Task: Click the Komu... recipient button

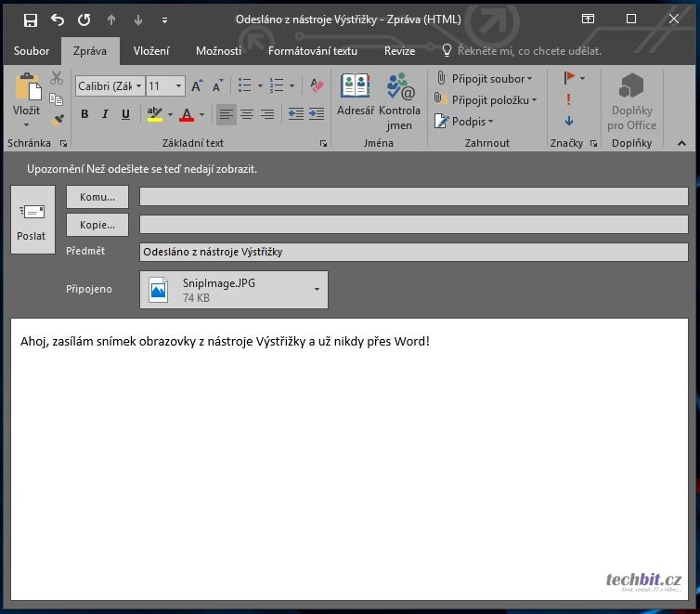Action: [97, 197]
